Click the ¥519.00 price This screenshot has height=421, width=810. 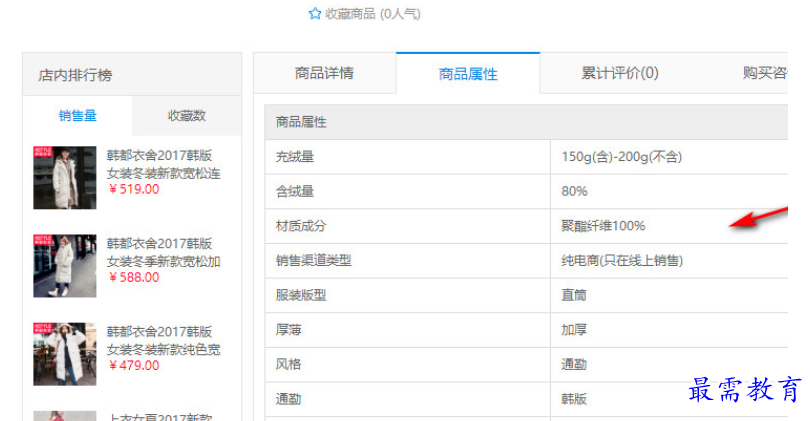tap(134, 190)
